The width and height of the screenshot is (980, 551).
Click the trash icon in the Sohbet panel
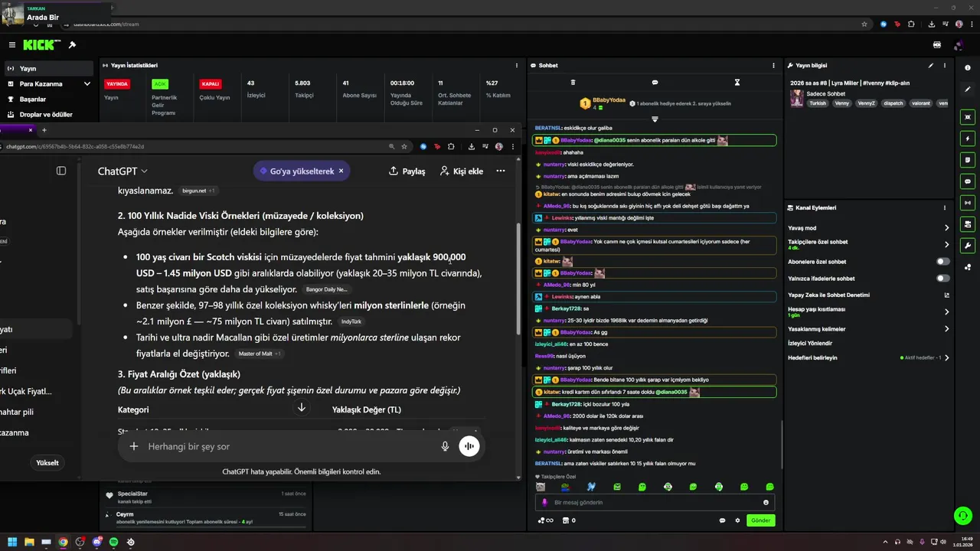[x=573, y=82]
